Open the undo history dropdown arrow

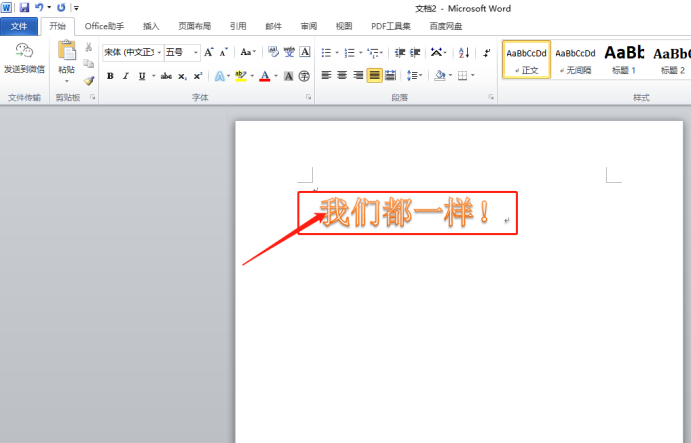(49, 7)
